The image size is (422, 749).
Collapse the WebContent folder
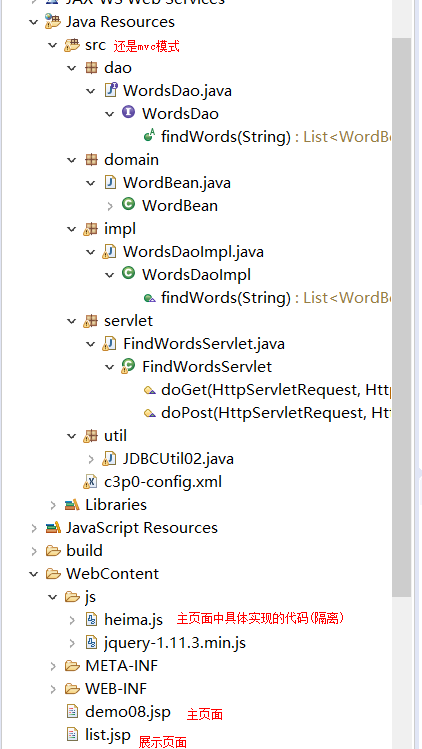33,574
